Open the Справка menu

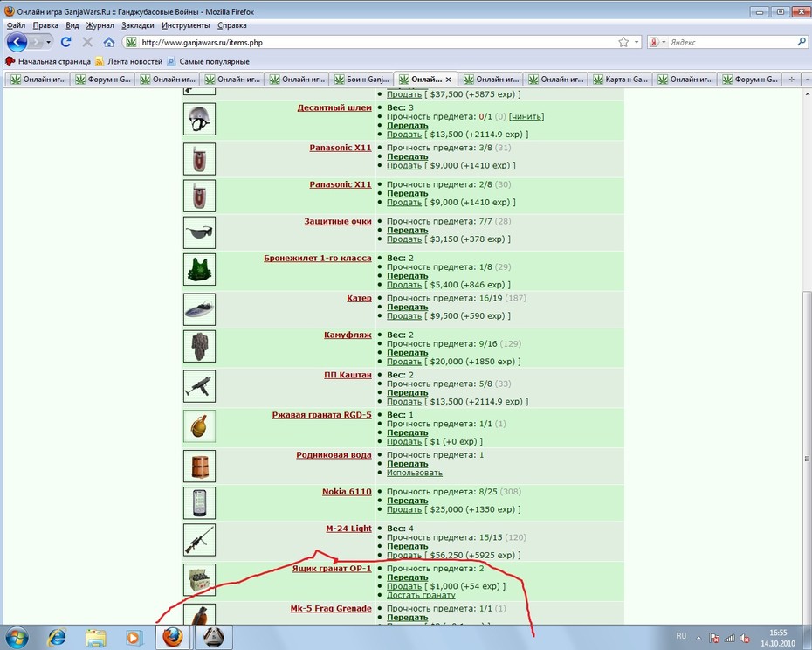tap(232, 25)
